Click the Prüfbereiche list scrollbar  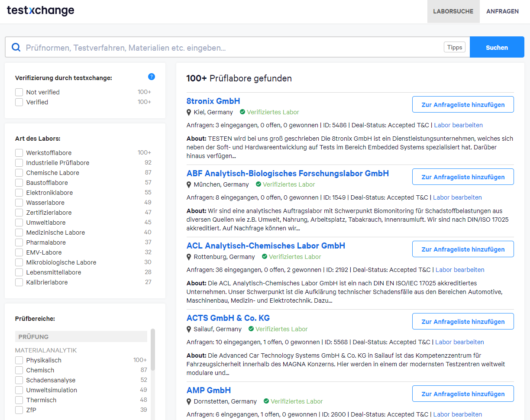point(152,349)
